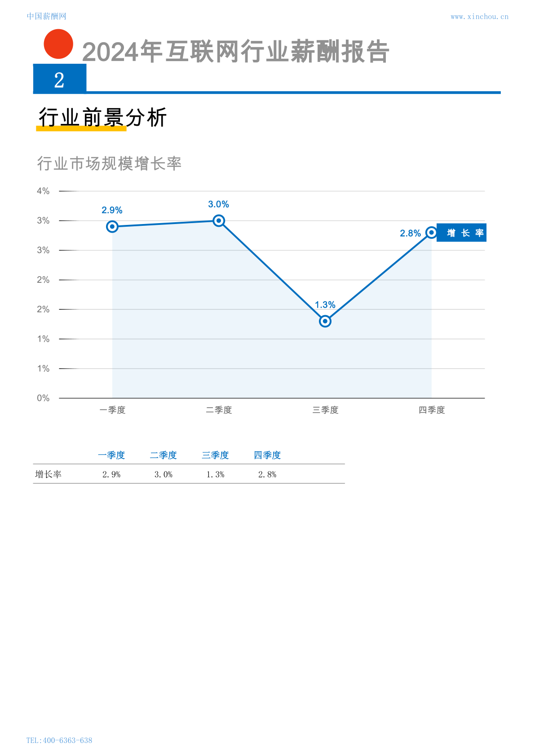The width and height of the screenshot is (535, 756).
Task: Click the blue section number 2 box
Action: (60, 79)
